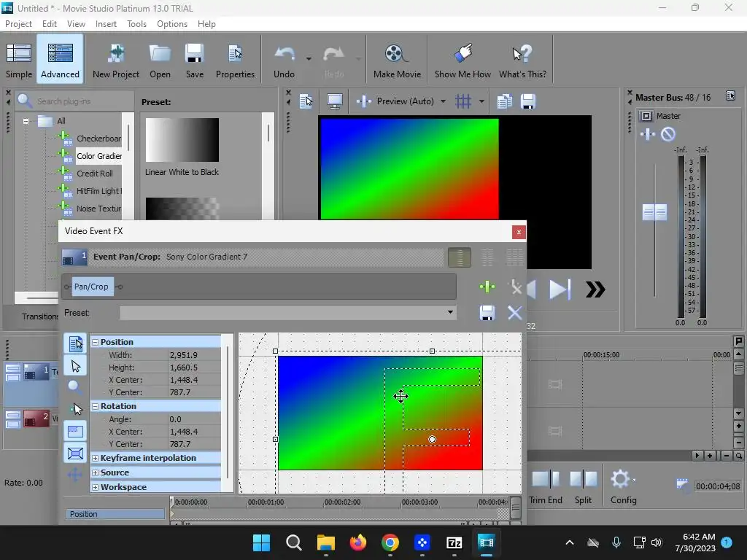This screenshot has width=747, height=560.
Task: Open Google Chrome from the taskbar
Action: point(390,542)
